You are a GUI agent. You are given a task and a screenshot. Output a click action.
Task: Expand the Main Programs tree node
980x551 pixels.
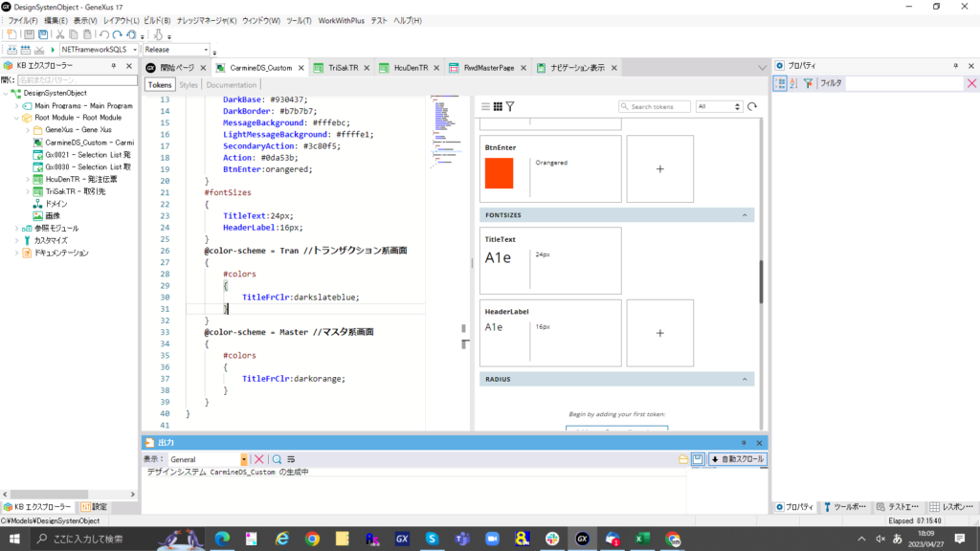[x=17, y=105]
